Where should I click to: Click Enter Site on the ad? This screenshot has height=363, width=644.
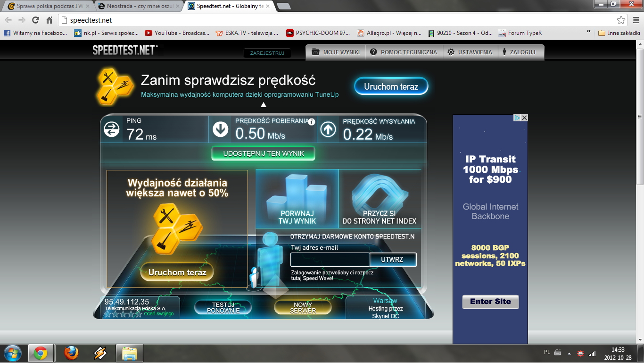pyautogui.click(x=490, y=302)
